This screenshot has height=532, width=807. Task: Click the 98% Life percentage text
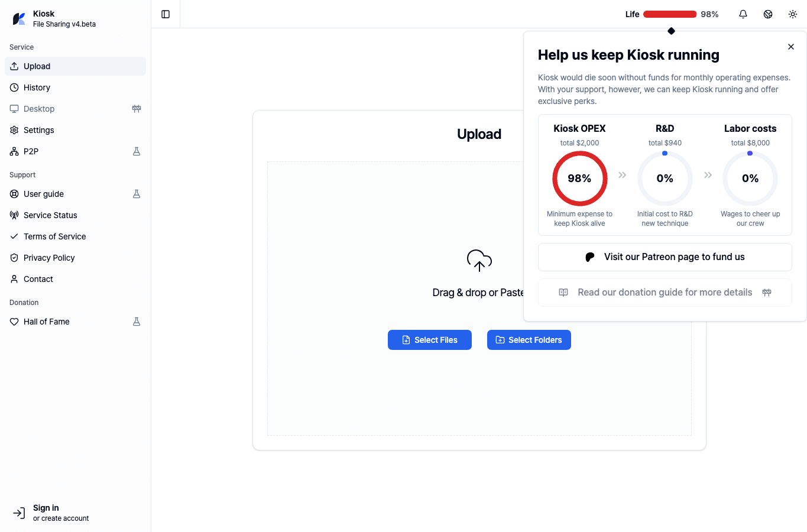pyautogui.click(x=709, y=14)
